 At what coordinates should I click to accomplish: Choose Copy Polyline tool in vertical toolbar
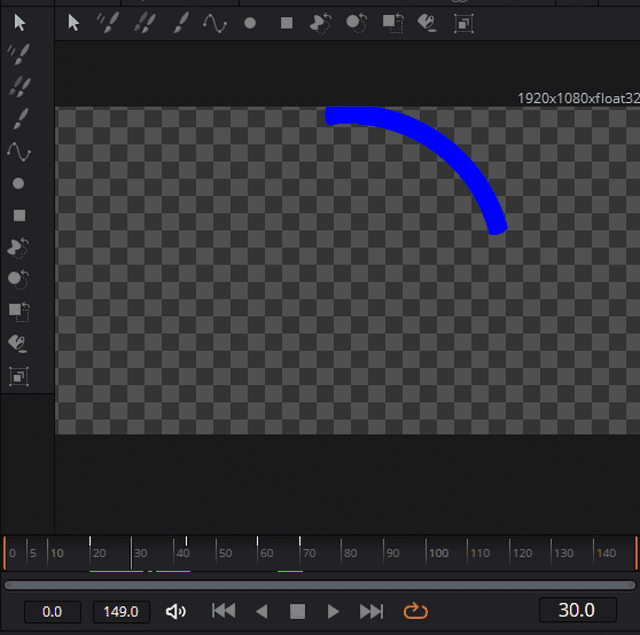click(x=18, y=248)
